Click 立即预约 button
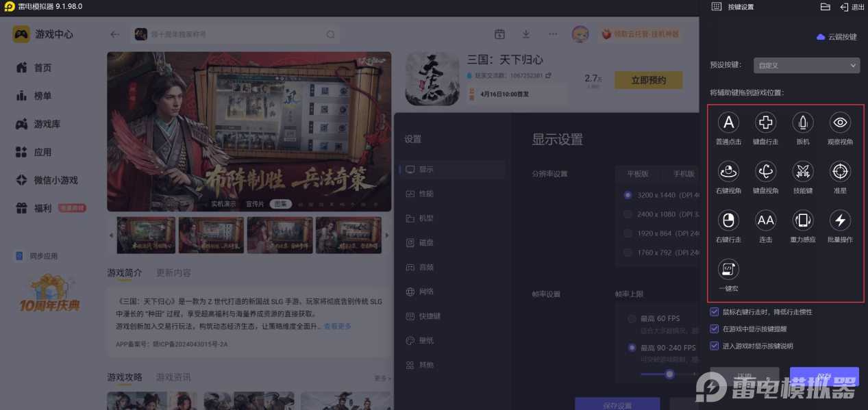 coord(649,80)
